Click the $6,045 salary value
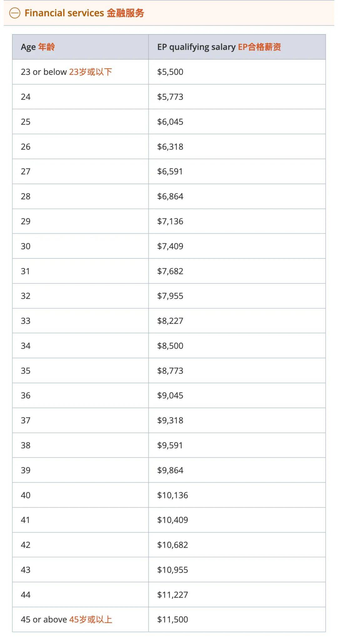 [x=170, y=122]
